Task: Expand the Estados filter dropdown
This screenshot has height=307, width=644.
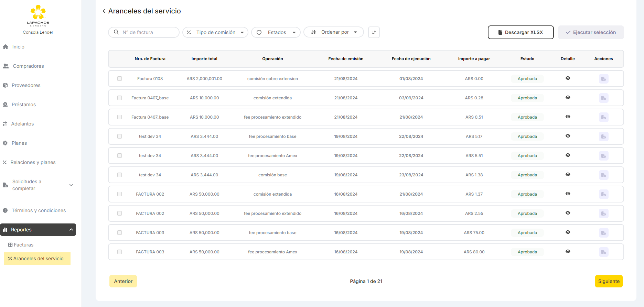Action: tap(276, 32)
